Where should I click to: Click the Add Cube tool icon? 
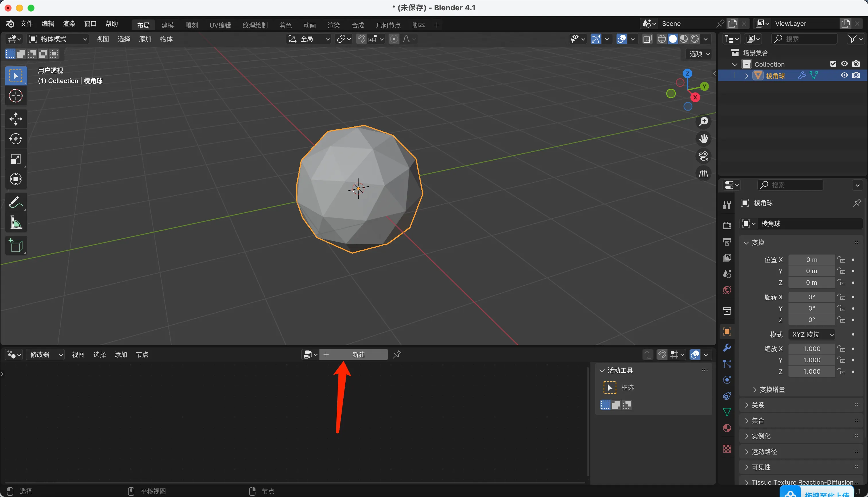[16, 245]
